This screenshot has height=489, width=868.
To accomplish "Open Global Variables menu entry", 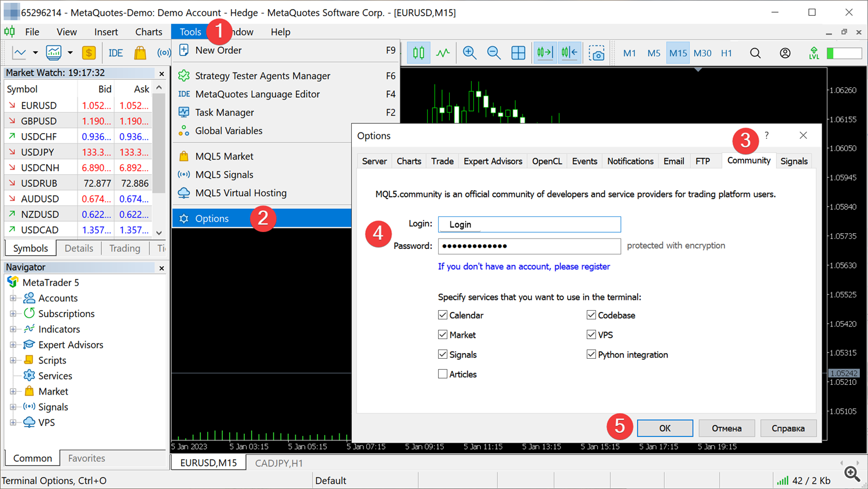I will 262,131.
